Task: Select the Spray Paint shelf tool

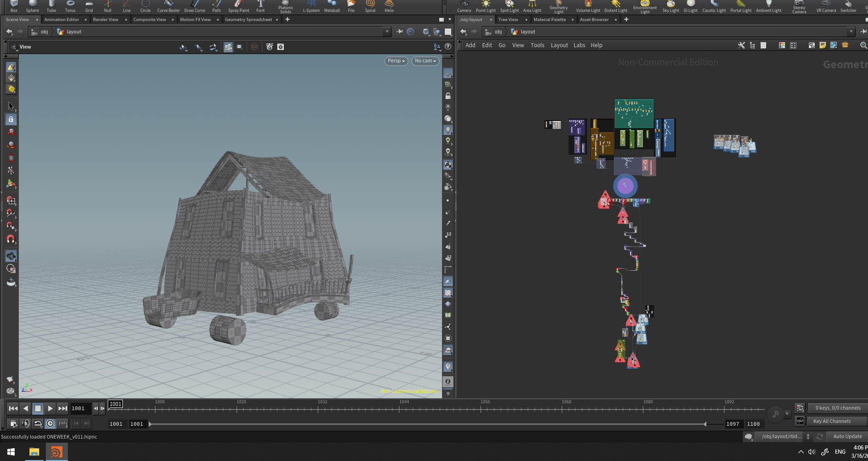Action: pos(238,6)
